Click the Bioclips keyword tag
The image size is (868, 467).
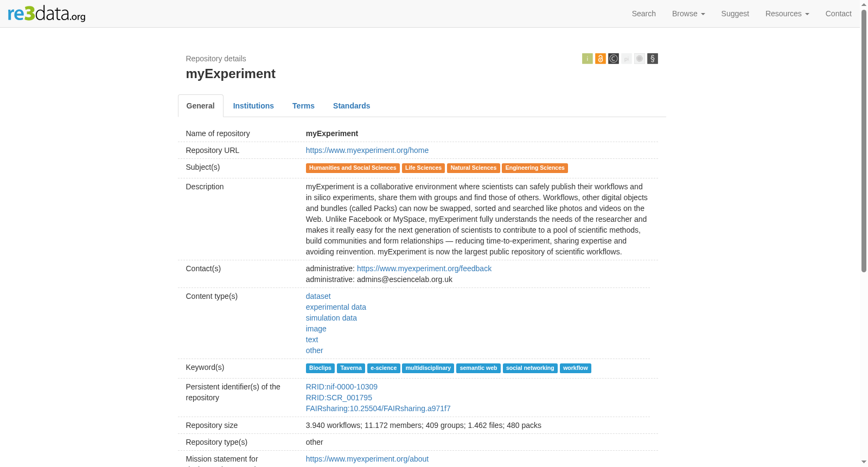point(320,368)
